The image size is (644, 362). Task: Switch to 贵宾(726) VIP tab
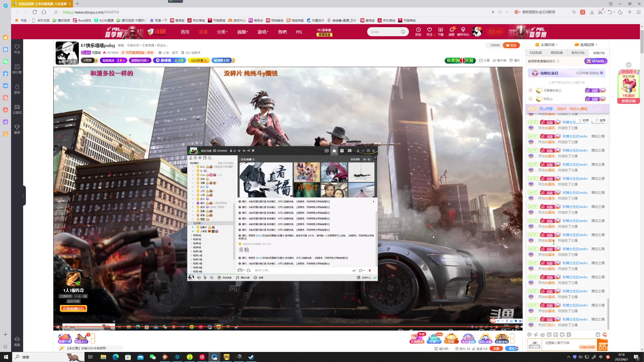pos(578,53)
